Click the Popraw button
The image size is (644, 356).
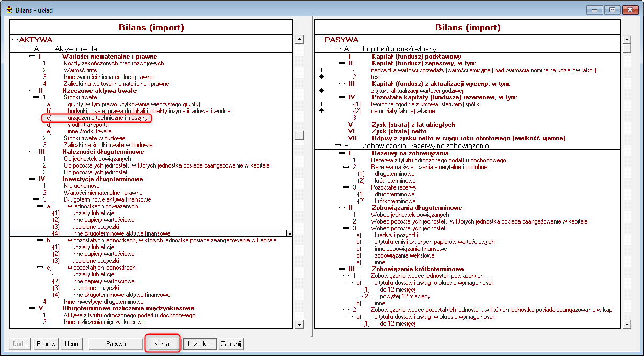tap(46, 344)
